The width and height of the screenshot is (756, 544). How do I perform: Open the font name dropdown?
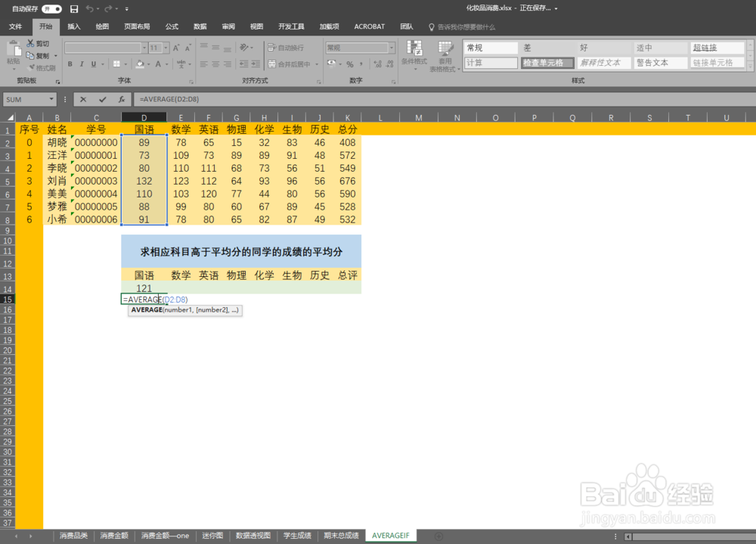[x=144, y=48]
